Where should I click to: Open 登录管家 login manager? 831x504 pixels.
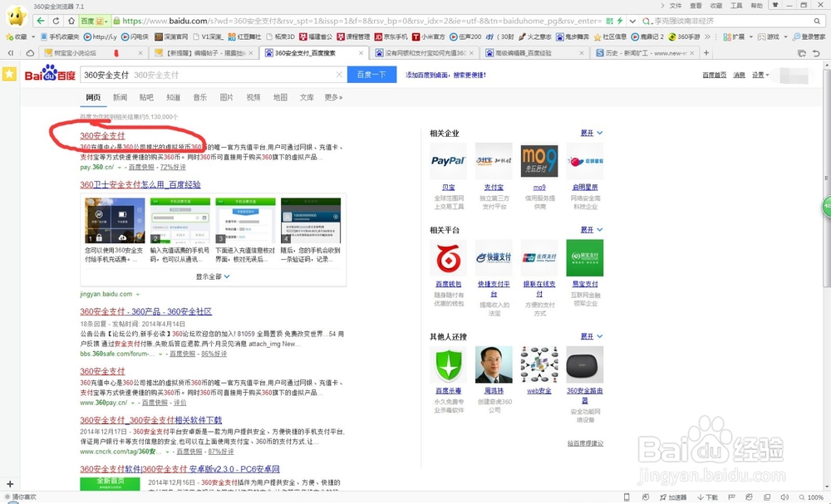click(809, 37)
